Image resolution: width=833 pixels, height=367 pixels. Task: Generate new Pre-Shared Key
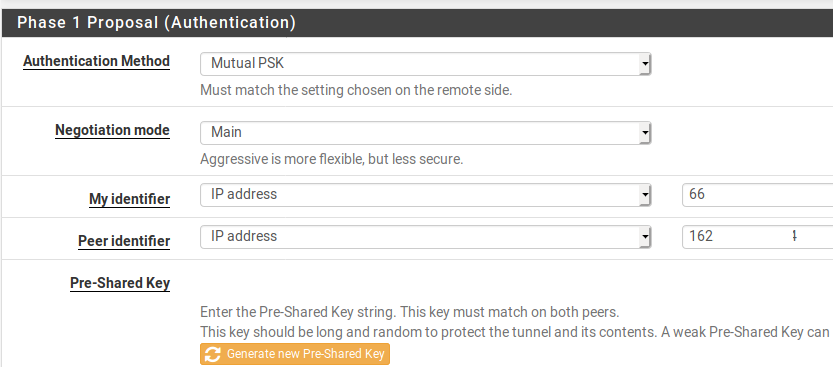coord(295,354)
